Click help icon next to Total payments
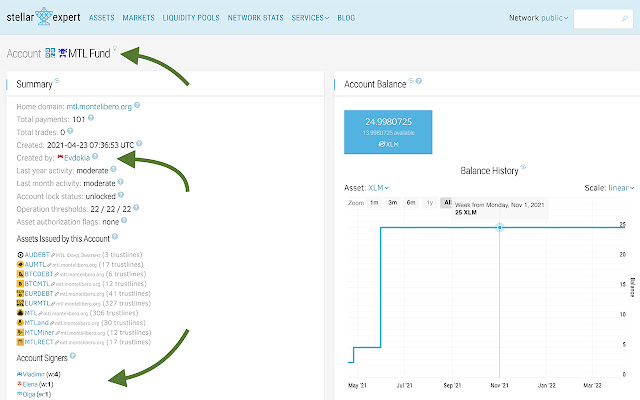This screenshot has width=640, height=400. point(91,118)
